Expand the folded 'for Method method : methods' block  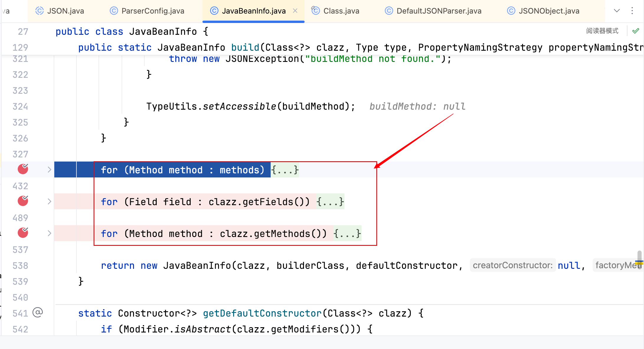(49, 170)
